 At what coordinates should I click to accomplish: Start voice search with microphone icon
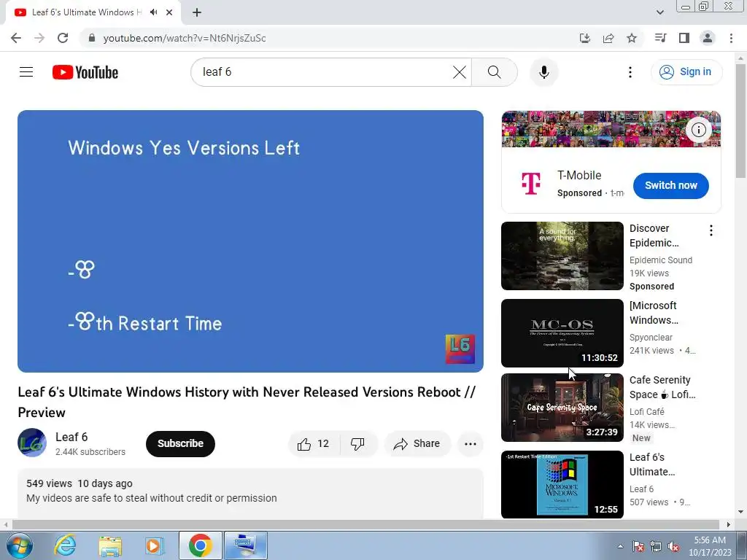(543, 72)
